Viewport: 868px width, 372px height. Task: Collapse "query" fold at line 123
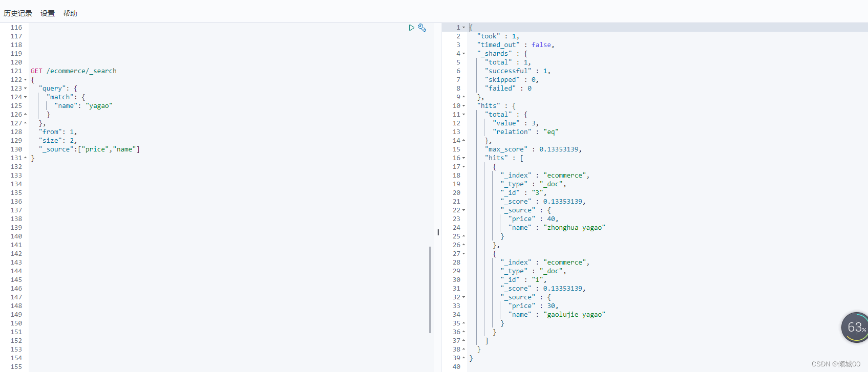click(x=26, y=89)
